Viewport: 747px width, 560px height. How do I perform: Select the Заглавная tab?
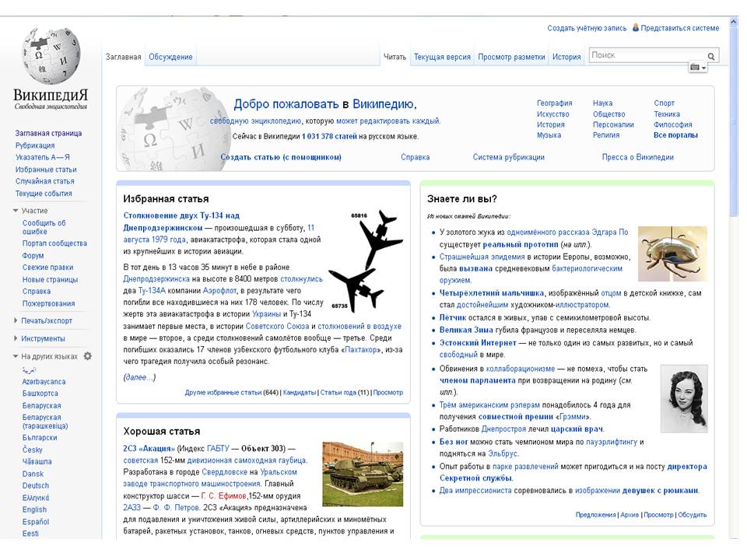[x=124, y=57]
